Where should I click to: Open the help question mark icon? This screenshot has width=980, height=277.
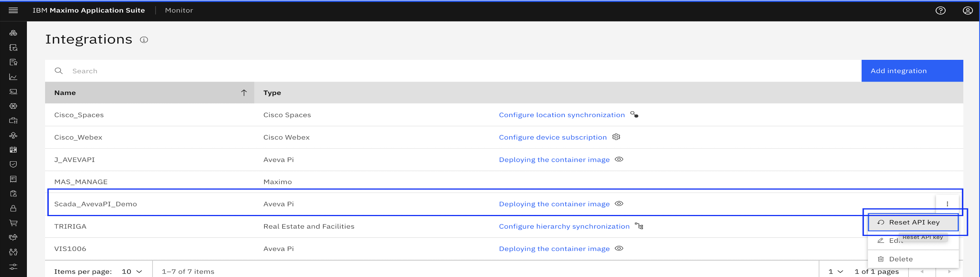940,11
